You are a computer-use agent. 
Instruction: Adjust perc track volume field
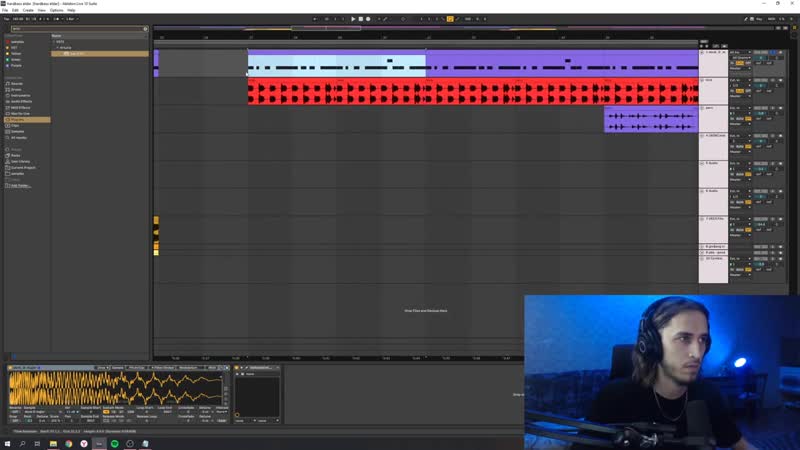(x=760, y=113)
